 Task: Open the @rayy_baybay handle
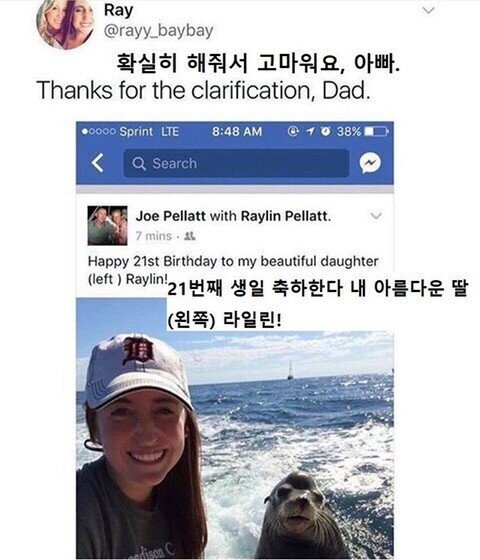pyautogui.click(x=158, y=31)
